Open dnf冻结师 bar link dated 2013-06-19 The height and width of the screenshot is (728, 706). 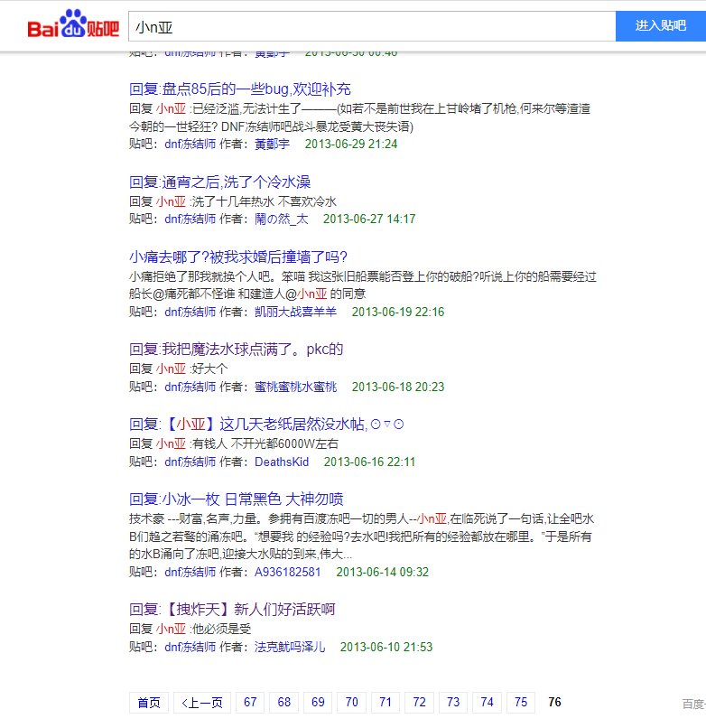click(x=190, y=312)
